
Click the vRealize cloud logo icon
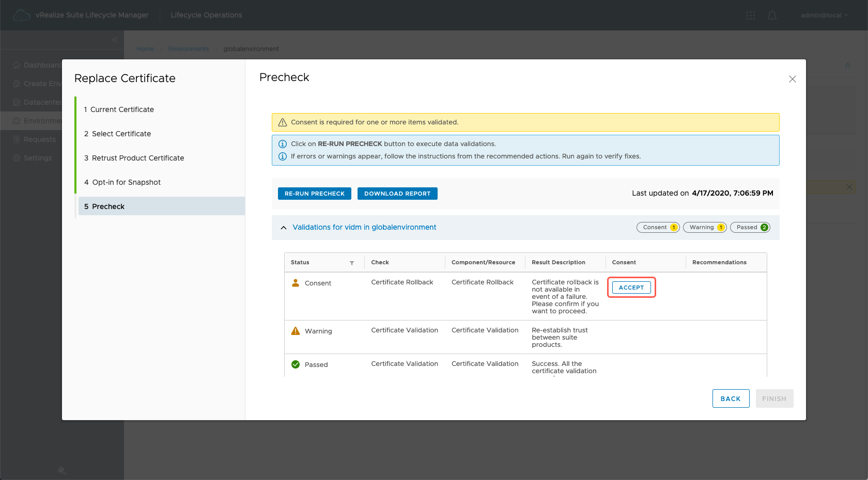(21, 15)
